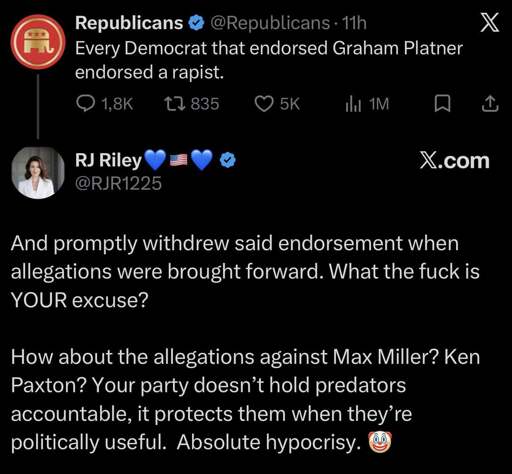Click RJ Riley's blue verified checkmark

(x=228, y=160)
